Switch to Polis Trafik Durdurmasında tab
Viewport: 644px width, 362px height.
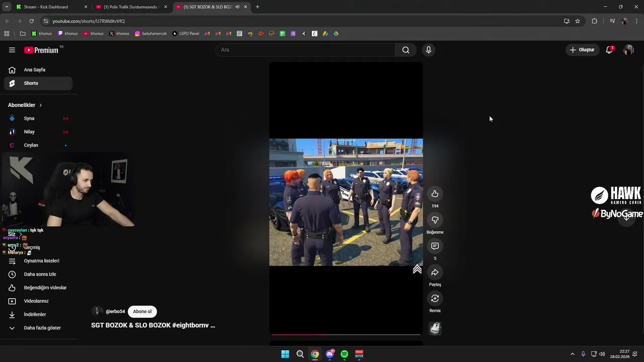tap(131, 7)
